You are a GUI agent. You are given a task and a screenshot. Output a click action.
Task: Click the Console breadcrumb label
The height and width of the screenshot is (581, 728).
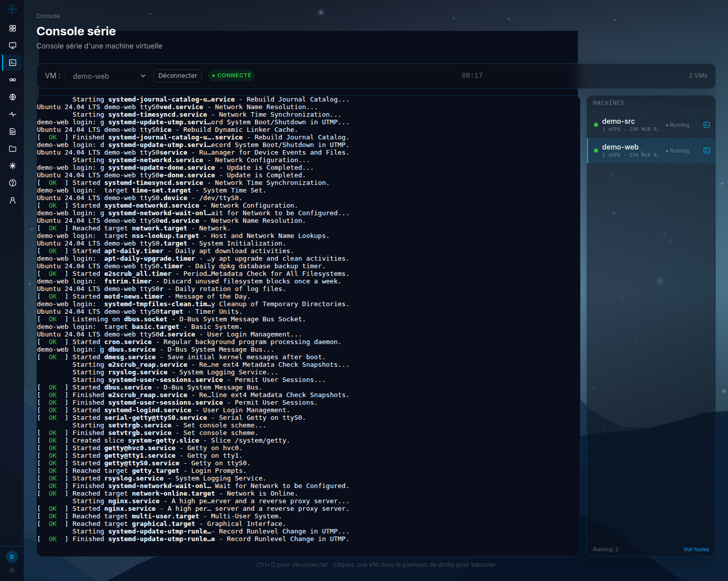pos(48,16)
